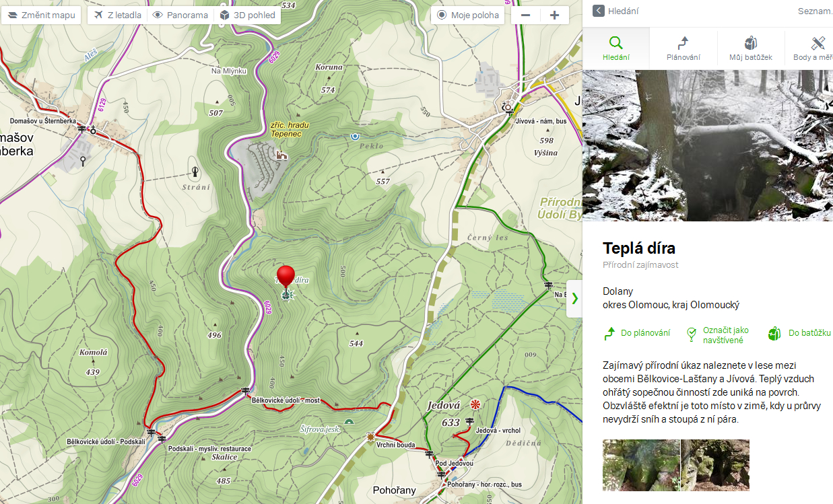Zoom in with the plus button
Screen dimensions: 833x504
pyautogui.click(x=554, y=15)
